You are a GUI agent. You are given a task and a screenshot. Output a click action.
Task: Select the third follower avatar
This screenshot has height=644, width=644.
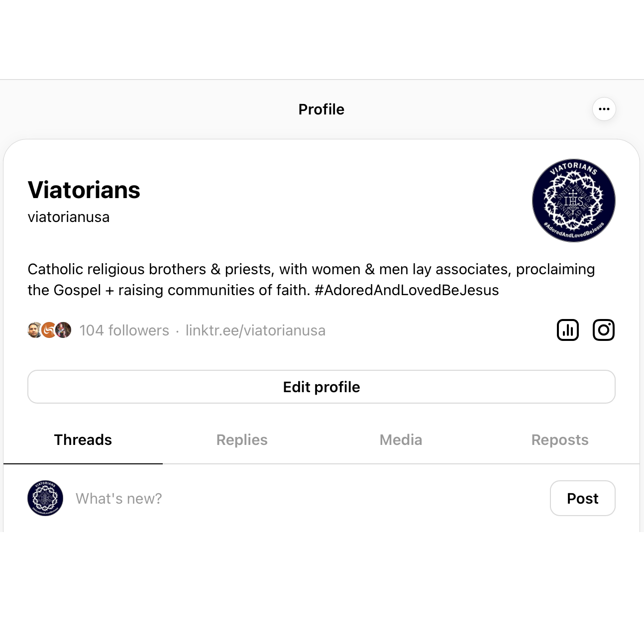pyautogui.click(x=63, y=330)
